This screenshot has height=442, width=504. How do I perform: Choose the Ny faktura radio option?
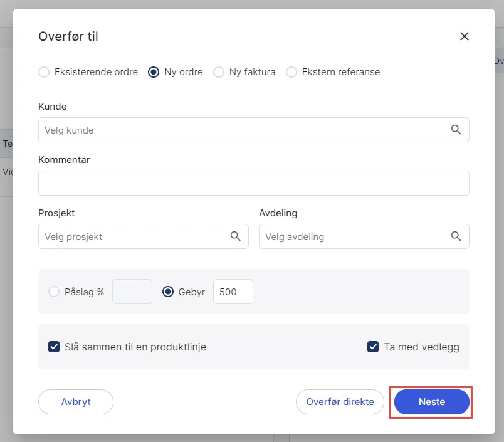[219, 72]
